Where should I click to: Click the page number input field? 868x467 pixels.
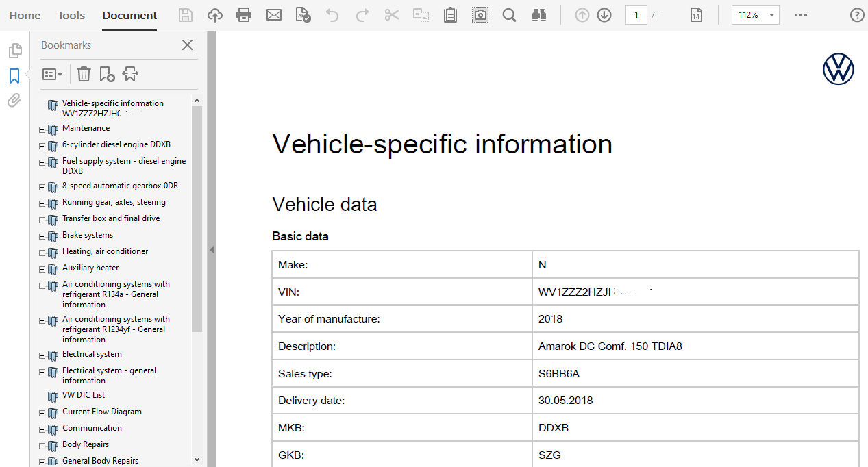coord(636,15)
